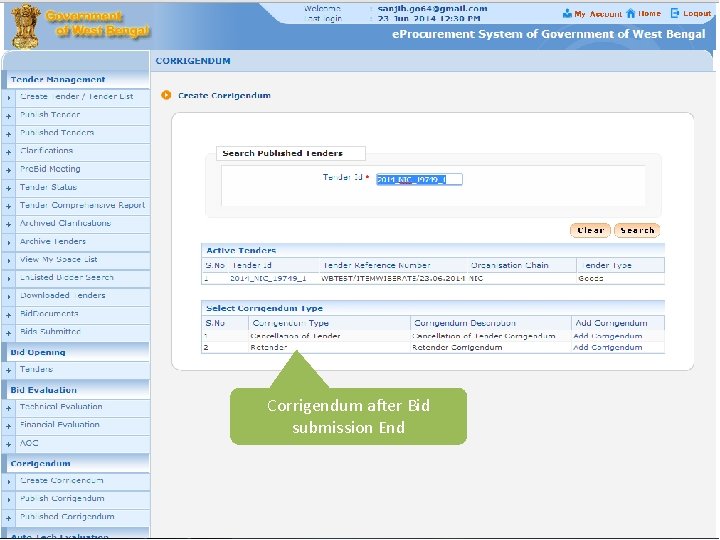Expand the Archive Tenders arrow marker
Screen dimensions: 720x540
coord(9,242)
